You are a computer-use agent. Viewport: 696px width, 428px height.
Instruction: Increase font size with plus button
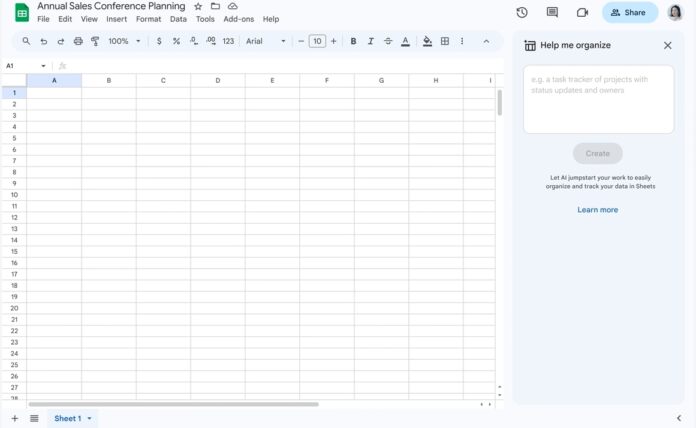point(333,41)
